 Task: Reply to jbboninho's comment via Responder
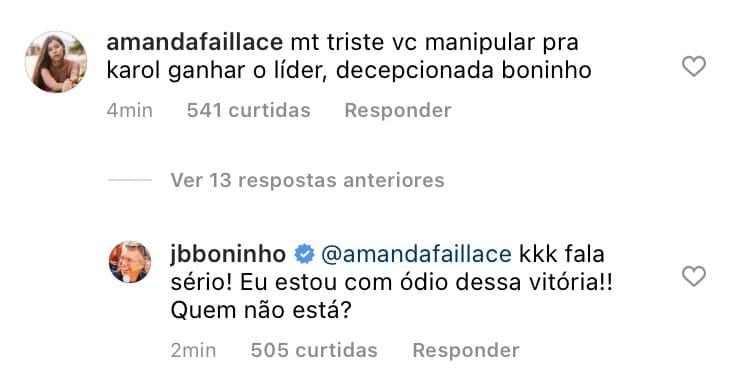click(466, 350)
